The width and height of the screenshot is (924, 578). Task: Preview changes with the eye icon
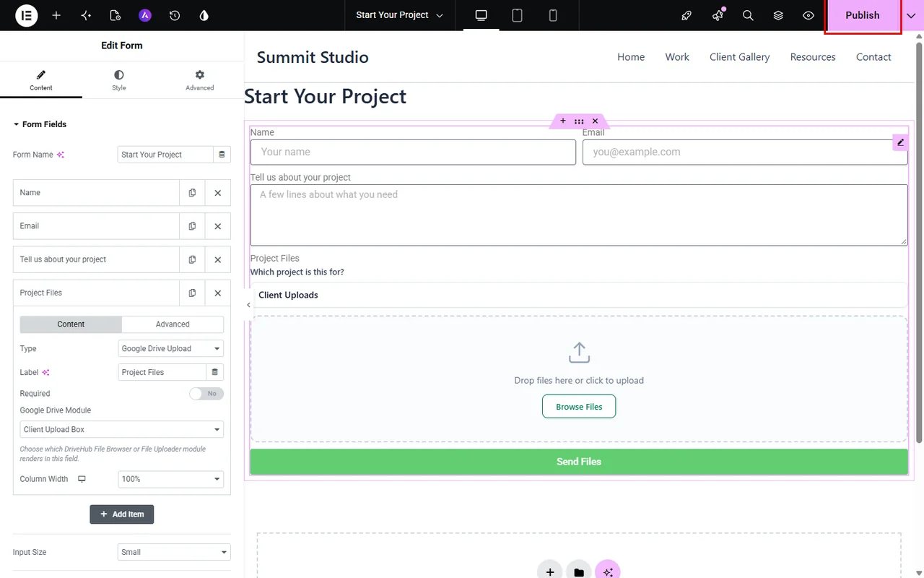[x=808, y=15]
